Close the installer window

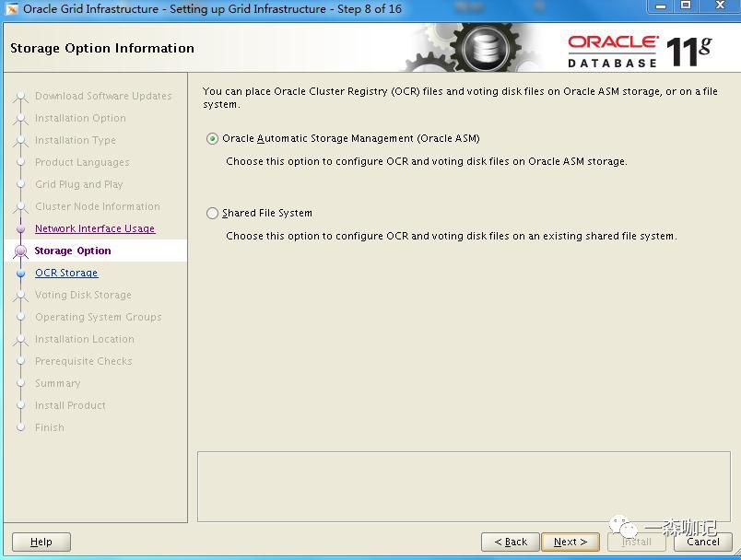[x=720, y=6]
